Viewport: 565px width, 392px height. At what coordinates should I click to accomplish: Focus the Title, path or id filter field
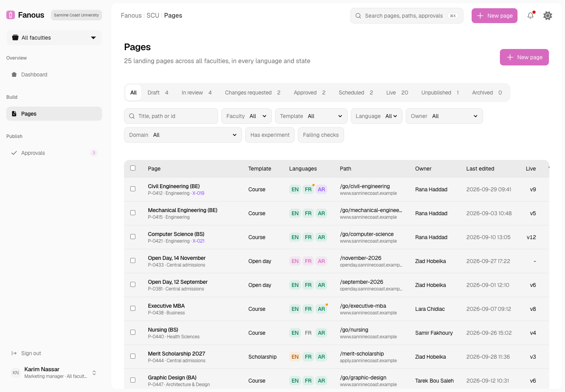pyautogui.click(x=171, y=116)
